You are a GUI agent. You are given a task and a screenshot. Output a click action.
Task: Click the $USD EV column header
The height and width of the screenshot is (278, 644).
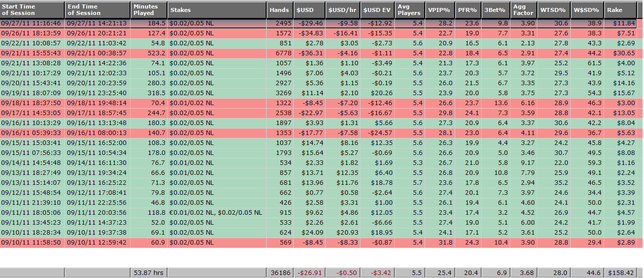[377, 9]
